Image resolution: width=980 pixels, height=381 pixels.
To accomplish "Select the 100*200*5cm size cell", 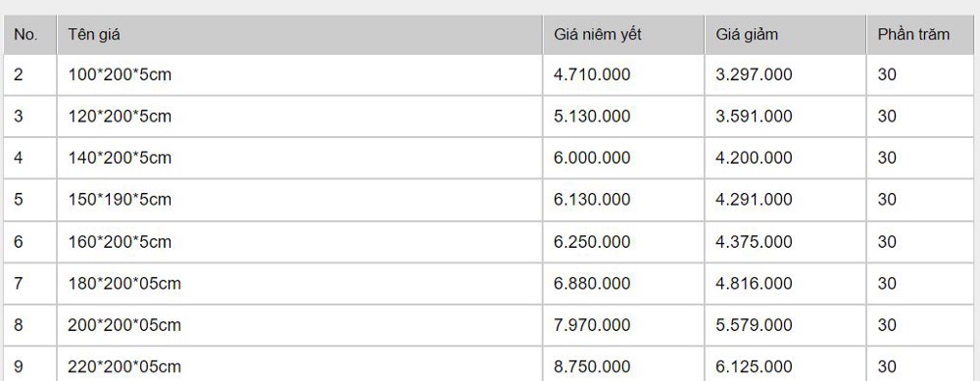I will pos(299,75).
